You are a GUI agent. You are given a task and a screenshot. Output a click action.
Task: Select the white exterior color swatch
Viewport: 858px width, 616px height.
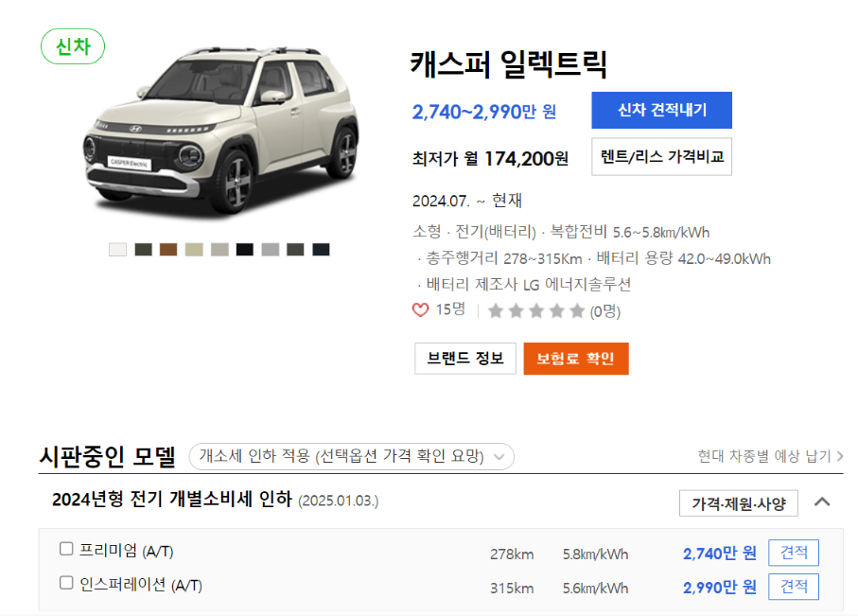click(x=117, y=249)
